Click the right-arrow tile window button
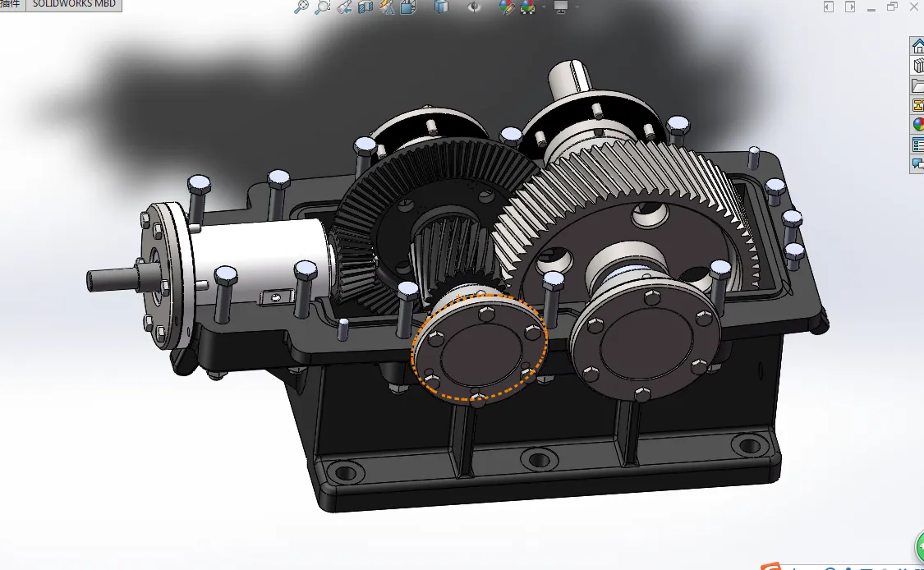The width and height of the screenshot is (924, 570). tap(850, 7)
